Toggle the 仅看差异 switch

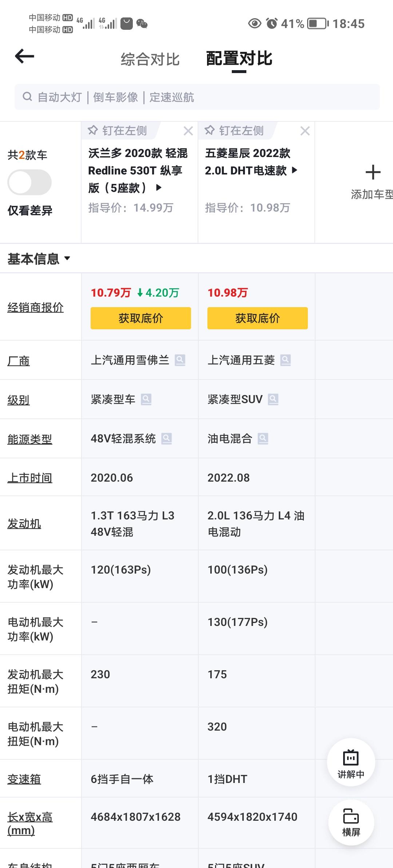point(29,182)
